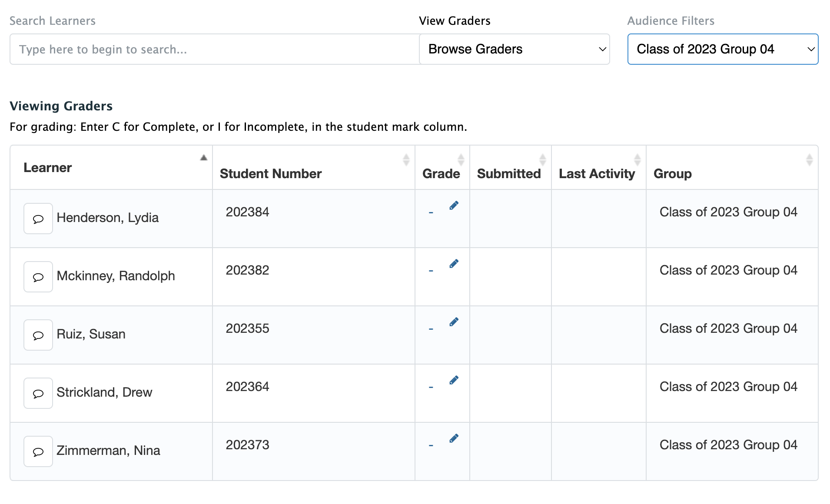The width and height of the screenshot is (830, 504).
Task: Edit grade pencil for student 202384
Action: [454, 206]
